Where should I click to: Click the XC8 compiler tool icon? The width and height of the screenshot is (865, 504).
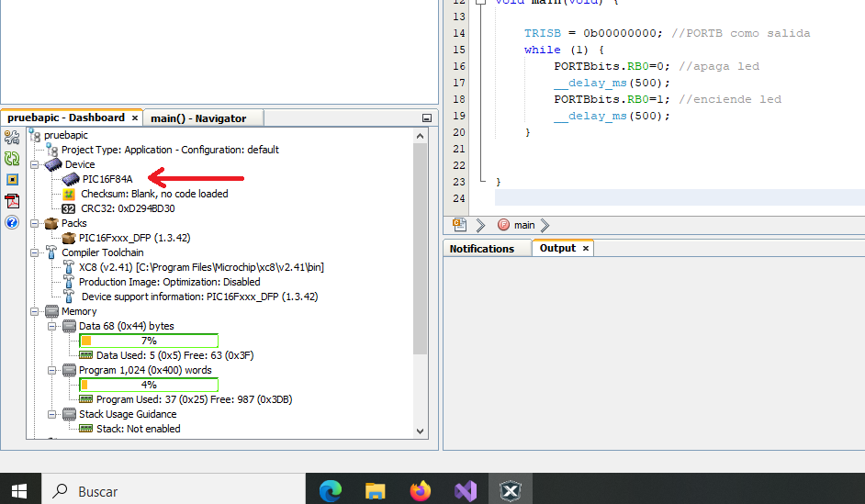[x=69, y=267]
